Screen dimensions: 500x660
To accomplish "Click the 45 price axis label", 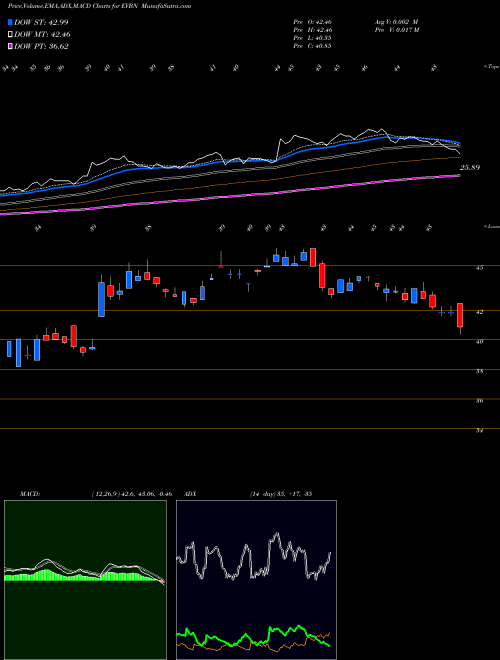I will pyautogui.click(x=481, y=268).
